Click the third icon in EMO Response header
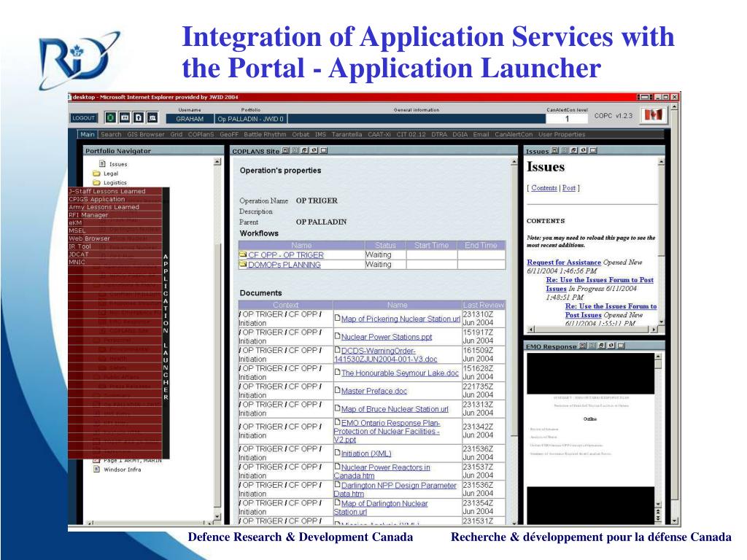The image size is (747, 560). coord(602,346)
